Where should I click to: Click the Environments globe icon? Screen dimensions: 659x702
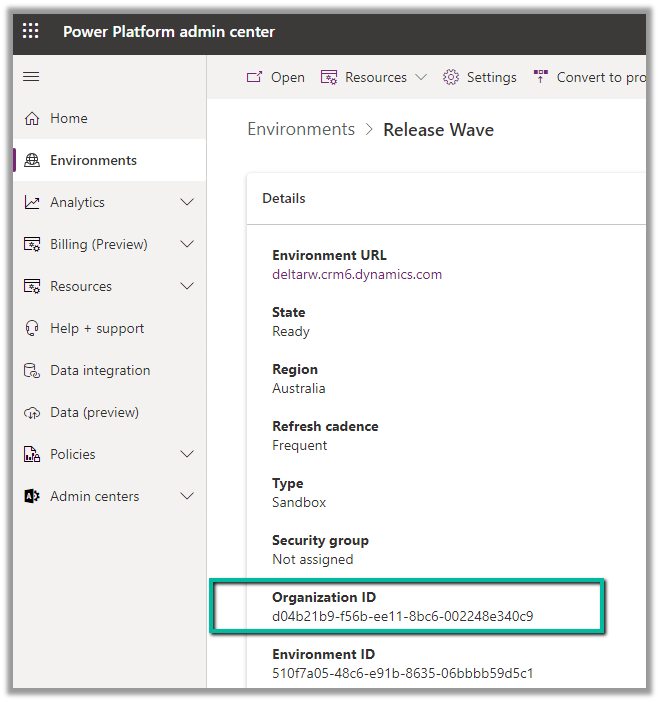[32, 160]
